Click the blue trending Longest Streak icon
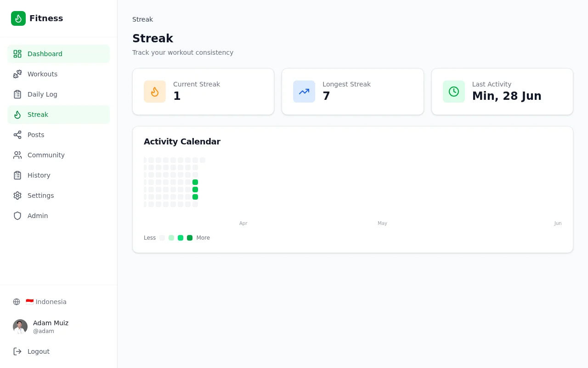The height and width of the screenshot is (368, 588). [304, 92]
